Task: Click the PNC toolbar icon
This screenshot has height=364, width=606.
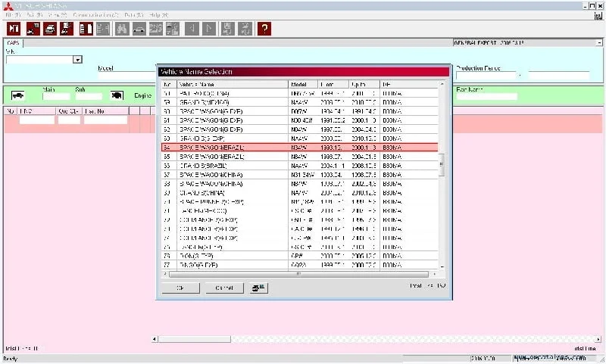Action: pyautogui.click(x=156, y=29)
